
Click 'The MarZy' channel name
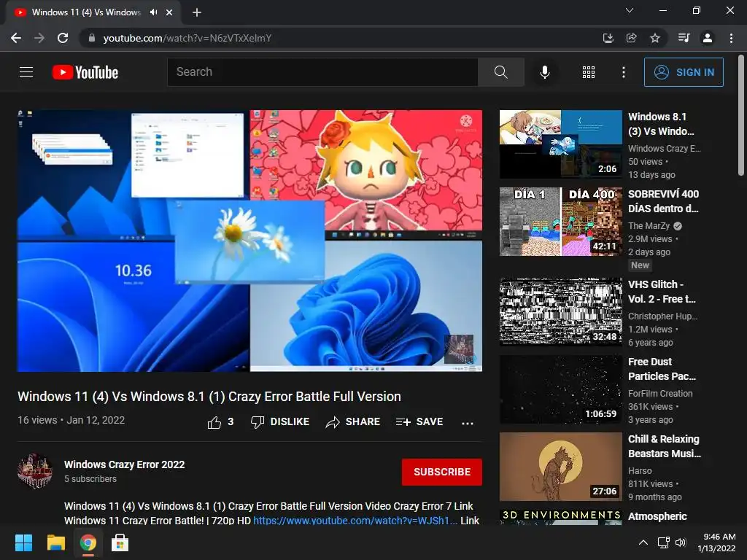[649, 226]
